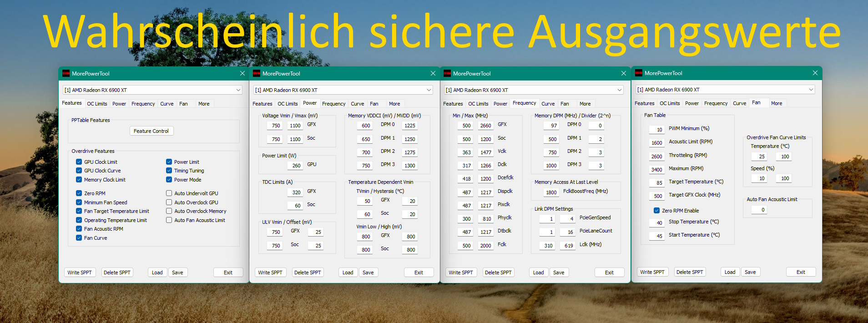The width and height of the screenshot is (868, 323).
Task: Uncheck GPU Clock Curve
Action: tap(79, 171)
